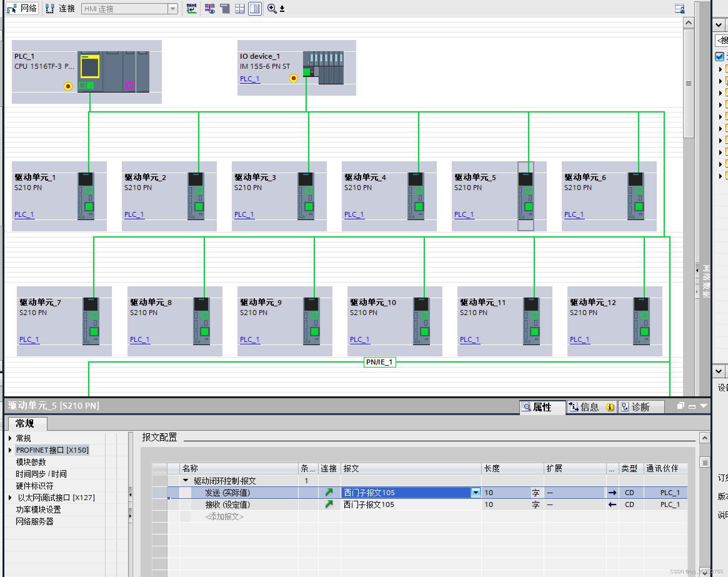
Task: Switch to the 诊断 tab
Action: click(640, 407)
